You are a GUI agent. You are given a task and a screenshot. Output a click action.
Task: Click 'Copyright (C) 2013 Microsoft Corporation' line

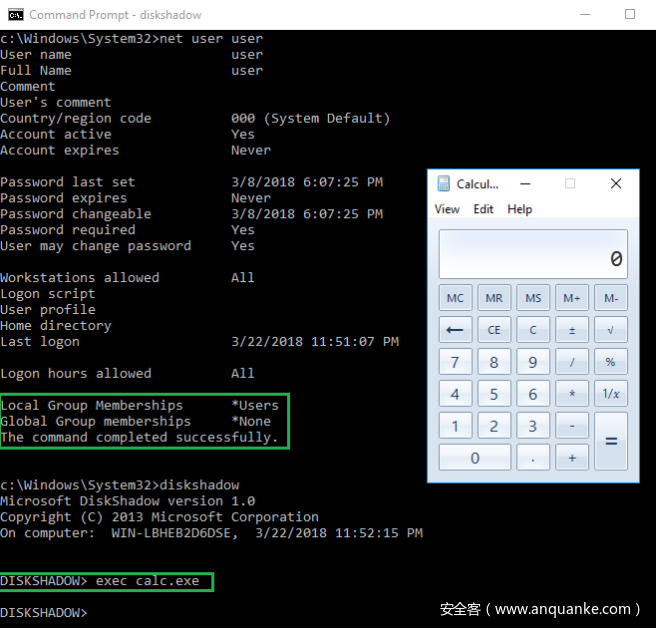(159, 517)
